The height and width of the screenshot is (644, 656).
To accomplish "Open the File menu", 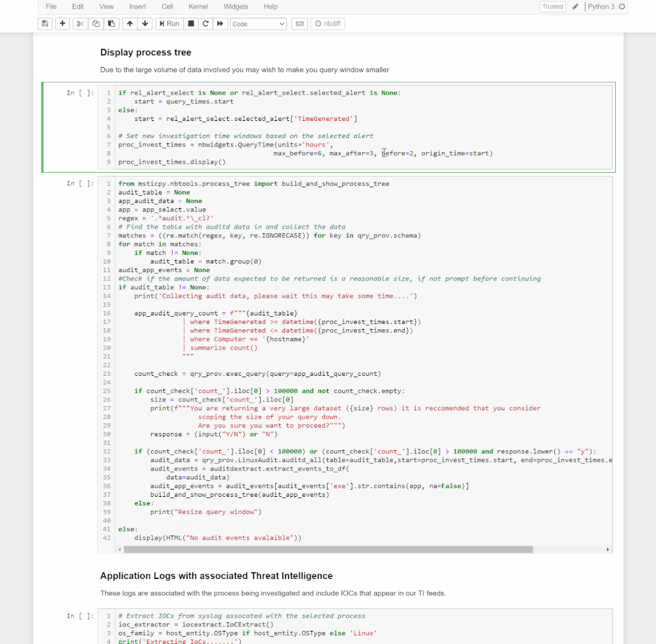I will click(x=51, y=7).
